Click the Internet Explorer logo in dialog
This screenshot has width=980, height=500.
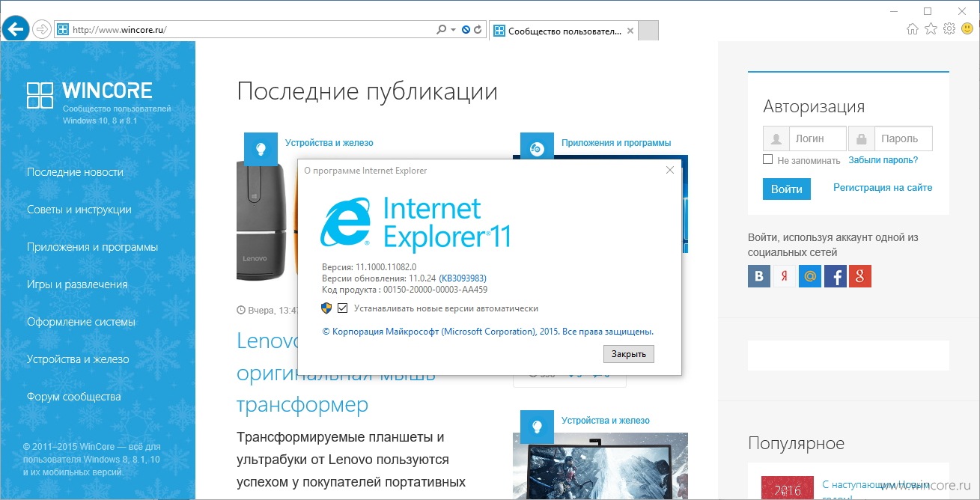click(x=416, y=223)
